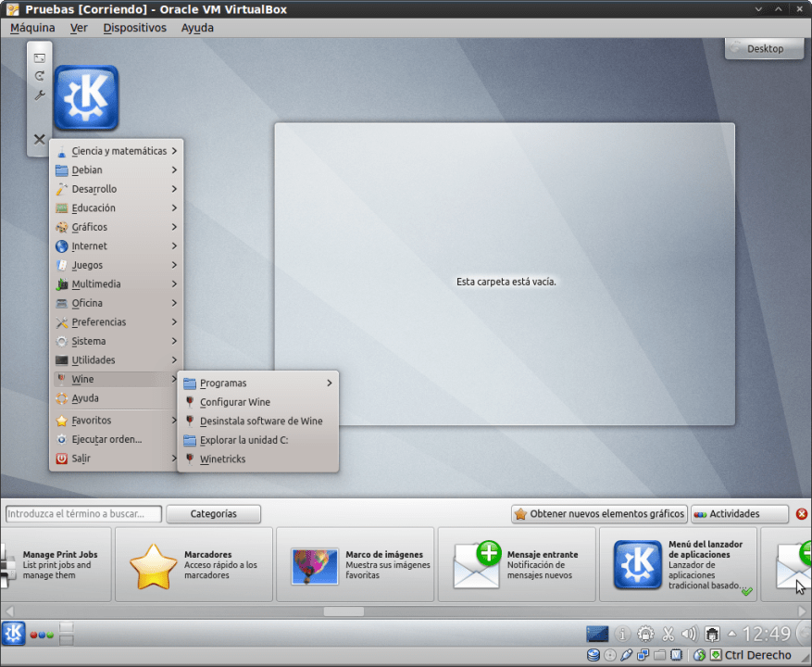This screenshot has width=812, height=667.
Task: Open the Categorías dropdown in widget explorer
Action: point(214,514)
